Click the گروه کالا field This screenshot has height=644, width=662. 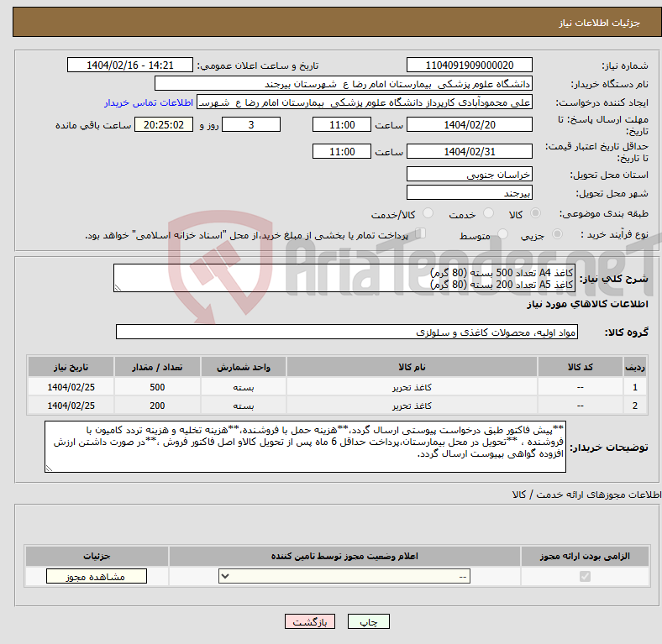point(347,332)
